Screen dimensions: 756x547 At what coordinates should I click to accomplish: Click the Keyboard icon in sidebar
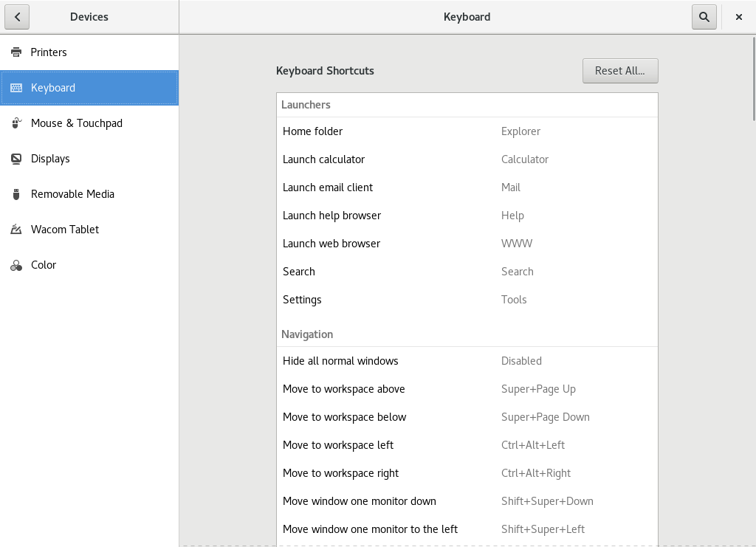point(16,88)
